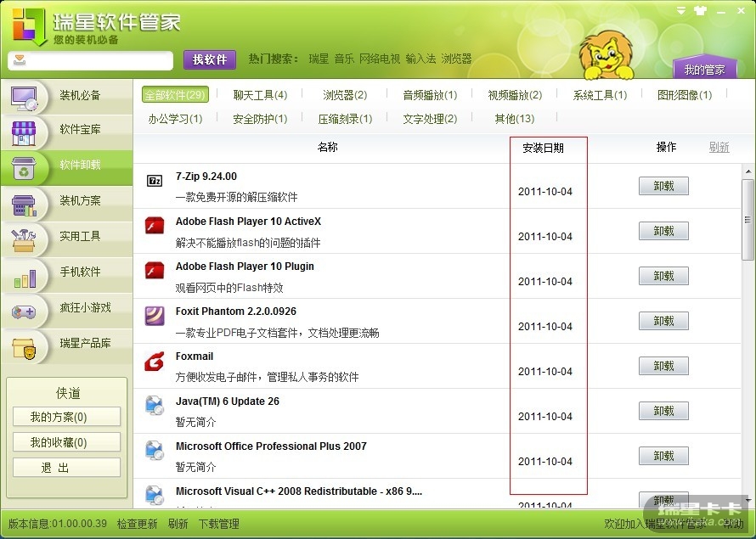This screenshot has height=539, width=756.
Task: Open the 视频播放(2) category
Action: 515,95
